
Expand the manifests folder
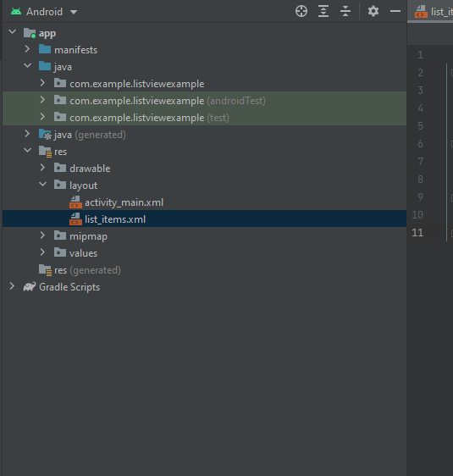[27, 49]
